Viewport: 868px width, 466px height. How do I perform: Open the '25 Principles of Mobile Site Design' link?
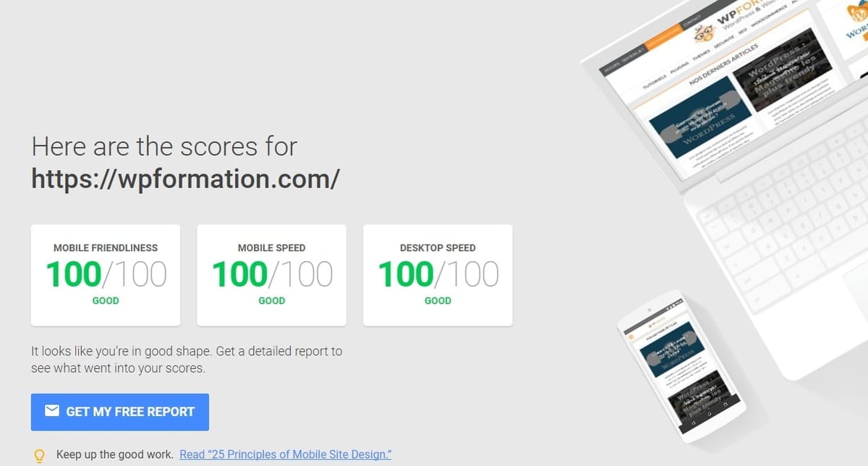tap(284, 454)
